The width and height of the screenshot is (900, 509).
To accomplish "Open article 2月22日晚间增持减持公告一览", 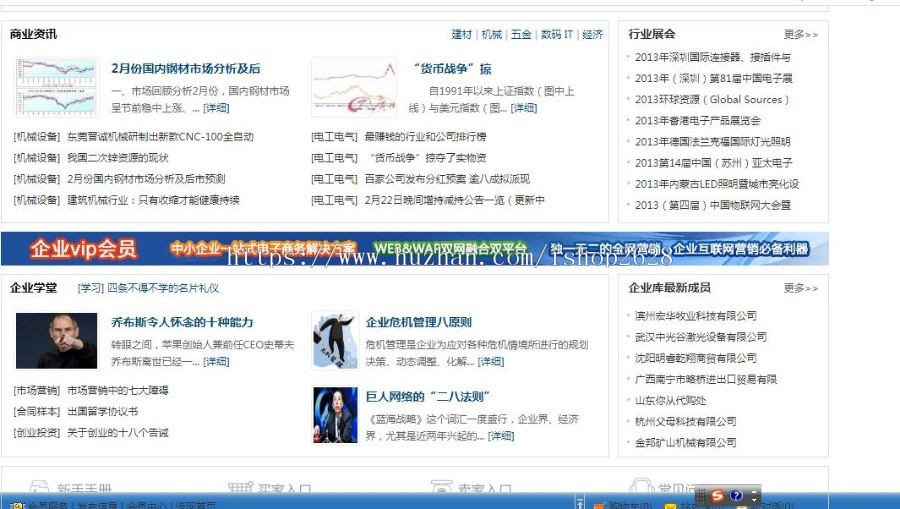I will (x=455, y=200).
